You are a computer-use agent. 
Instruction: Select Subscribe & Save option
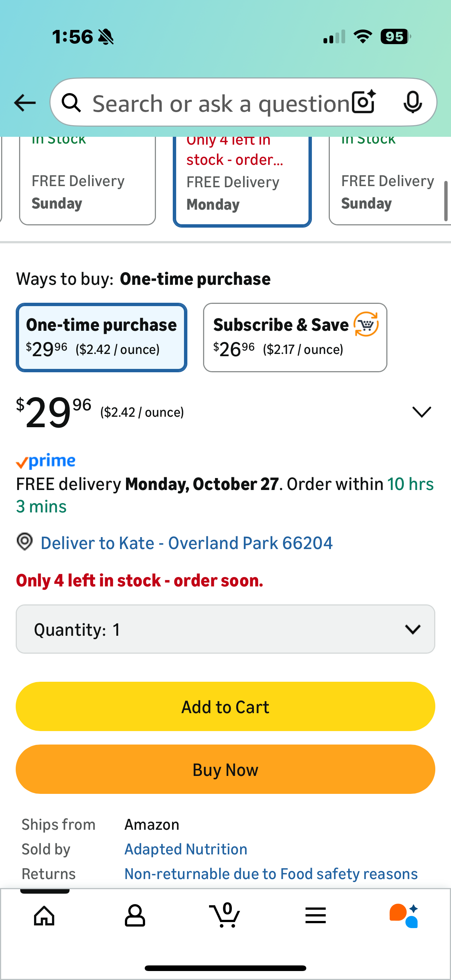pyautogui.click(x=295, y=338)
